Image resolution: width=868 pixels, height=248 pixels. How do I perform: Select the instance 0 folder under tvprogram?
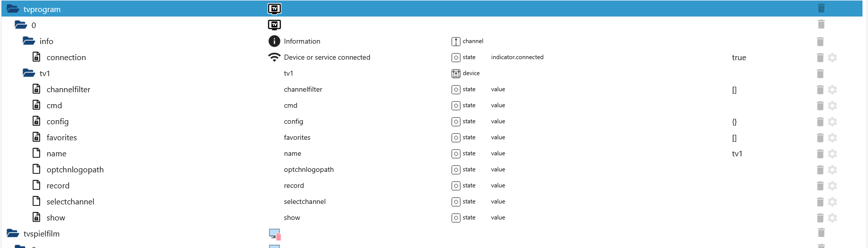[34, 25]
